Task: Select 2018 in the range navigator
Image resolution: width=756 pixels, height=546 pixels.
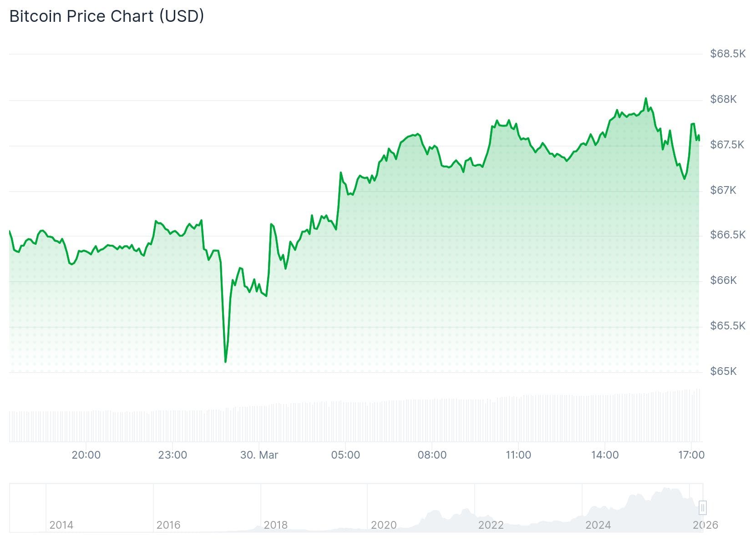Action: click(276, 525)
